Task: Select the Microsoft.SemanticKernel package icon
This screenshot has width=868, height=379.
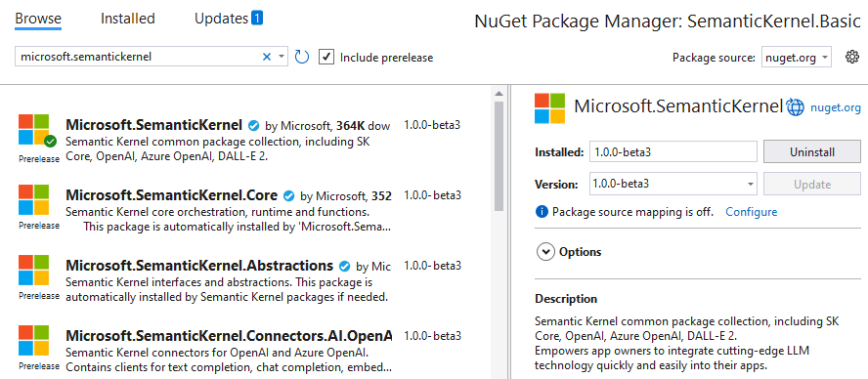Action: pyautogui.click(x=34, y=130)
